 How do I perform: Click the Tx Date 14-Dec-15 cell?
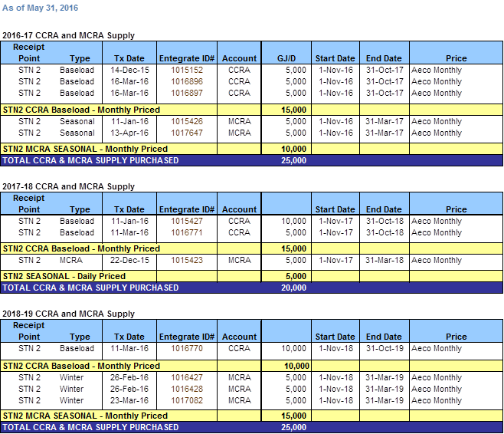129,70
